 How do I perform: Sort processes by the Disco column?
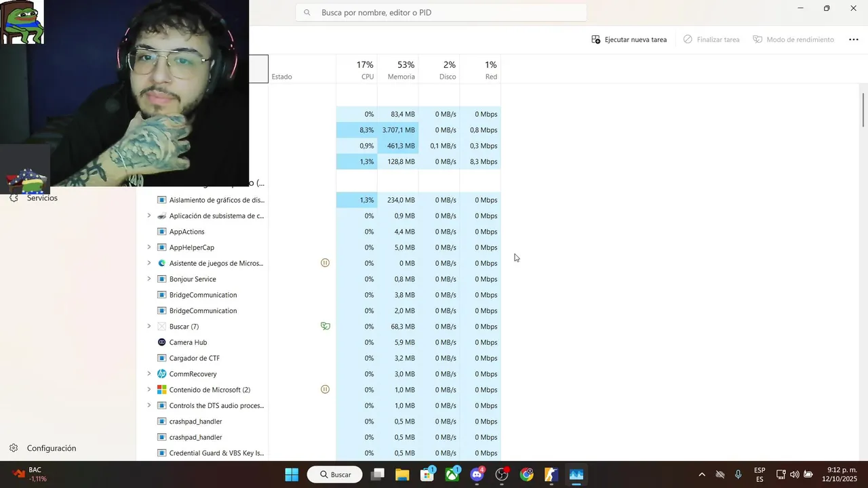point(439,69)
